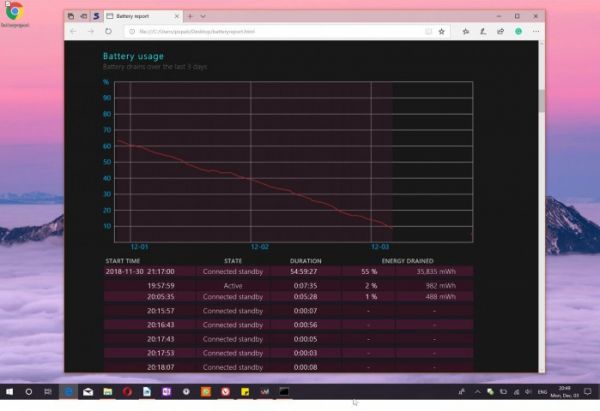Show hidden system tray icons

[x=477, y=392]
